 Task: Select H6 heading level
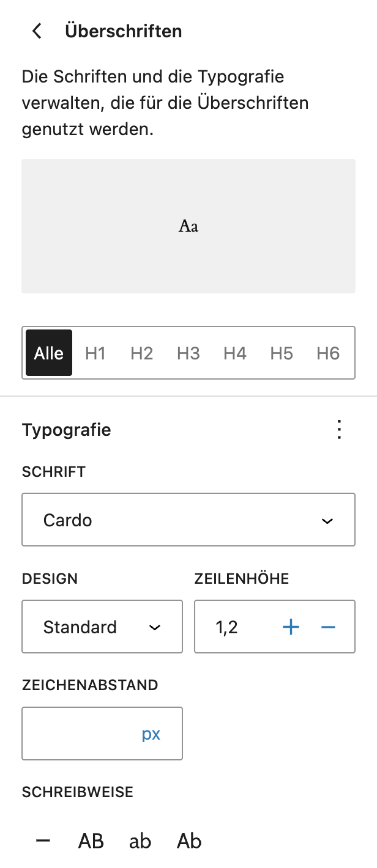[328, 353]
